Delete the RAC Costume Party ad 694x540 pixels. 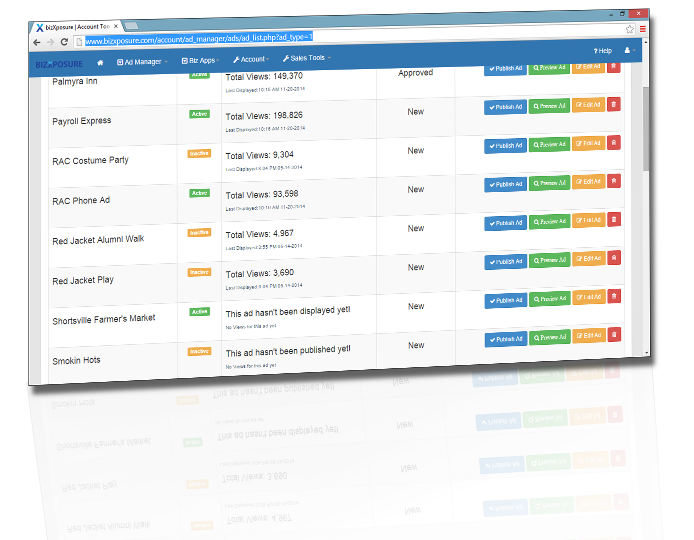[614, 143]
